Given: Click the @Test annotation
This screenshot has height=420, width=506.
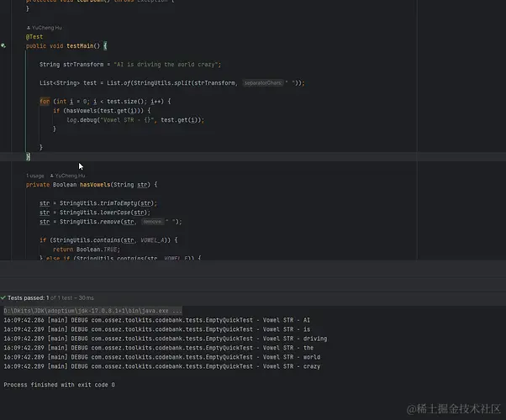Looking at the screenshot, I should tap(34, 37).
